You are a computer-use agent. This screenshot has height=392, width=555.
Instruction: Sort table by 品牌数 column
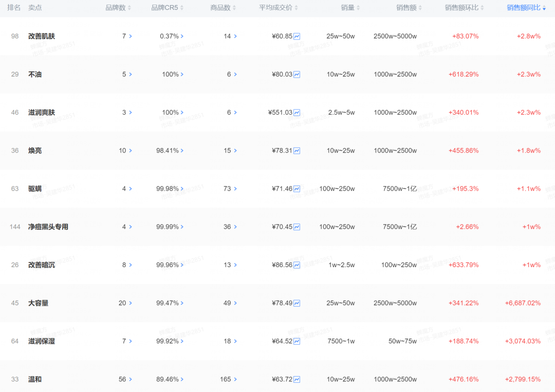coord(118,8)
